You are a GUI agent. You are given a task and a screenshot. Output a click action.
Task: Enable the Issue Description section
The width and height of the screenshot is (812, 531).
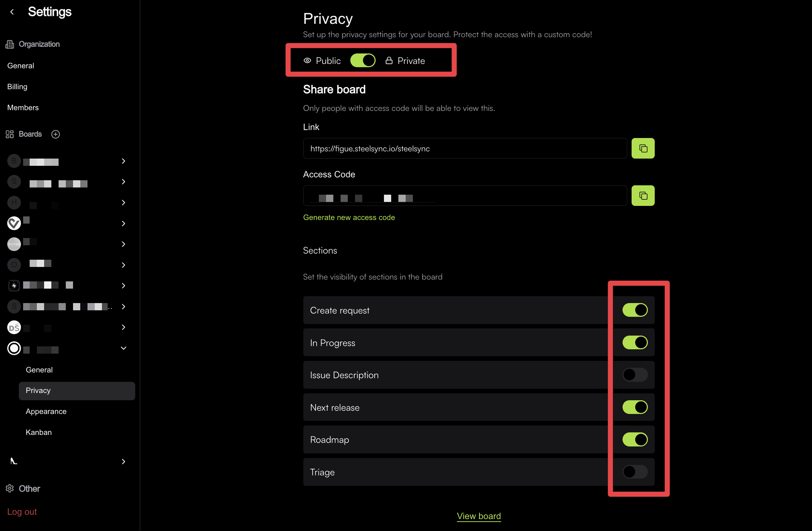(x=634, y=375)
